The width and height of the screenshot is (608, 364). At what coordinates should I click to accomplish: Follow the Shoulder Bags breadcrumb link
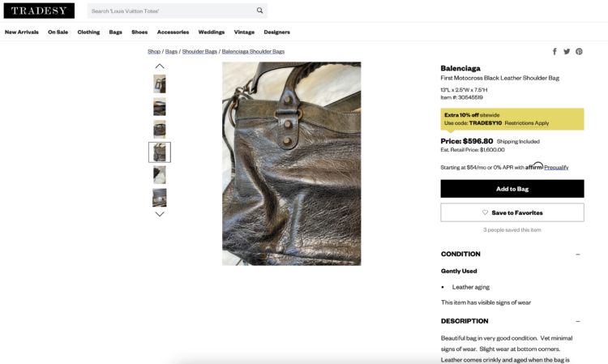click(199, 51)
